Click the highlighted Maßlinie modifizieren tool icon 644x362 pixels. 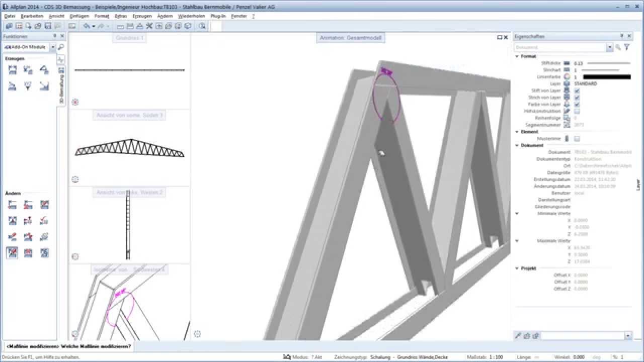tap(13, 252)
